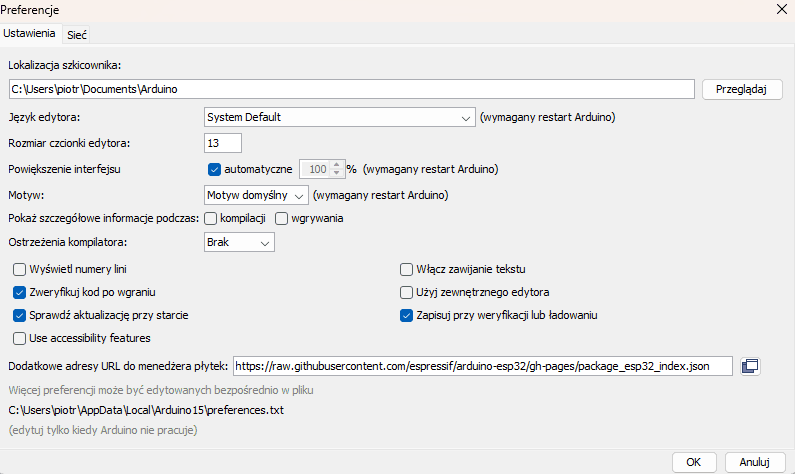This screenshot has width=795, height=474.
Task: Close the Preferencje dialog window
Action: [x=780, y=9]
